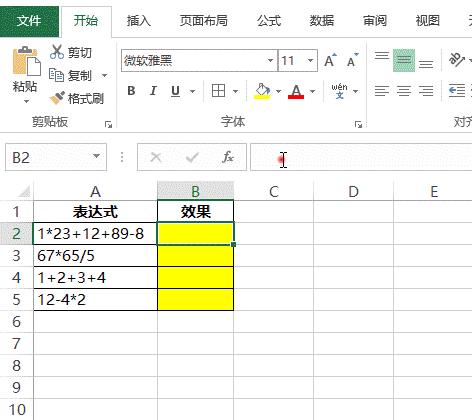Expand font color palette arrow

point(312,91)
